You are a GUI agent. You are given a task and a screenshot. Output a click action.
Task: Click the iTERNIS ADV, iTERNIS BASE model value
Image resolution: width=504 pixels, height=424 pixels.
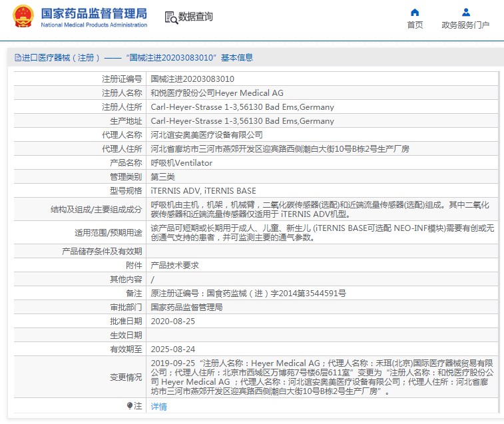[x=203, y=190]
